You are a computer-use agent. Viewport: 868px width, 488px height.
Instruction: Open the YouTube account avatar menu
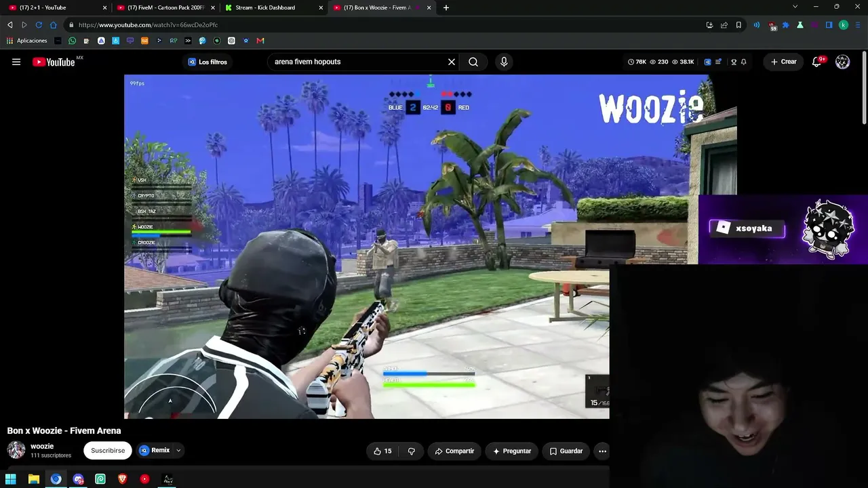pos(843,62)
